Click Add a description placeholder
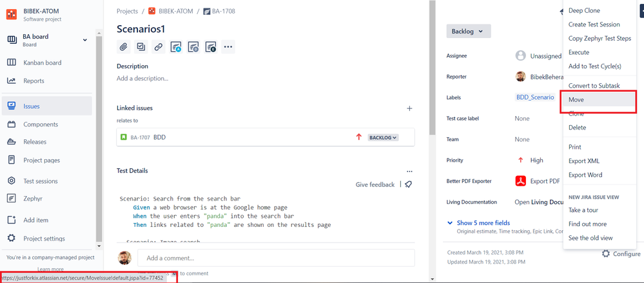 point(142,78)
